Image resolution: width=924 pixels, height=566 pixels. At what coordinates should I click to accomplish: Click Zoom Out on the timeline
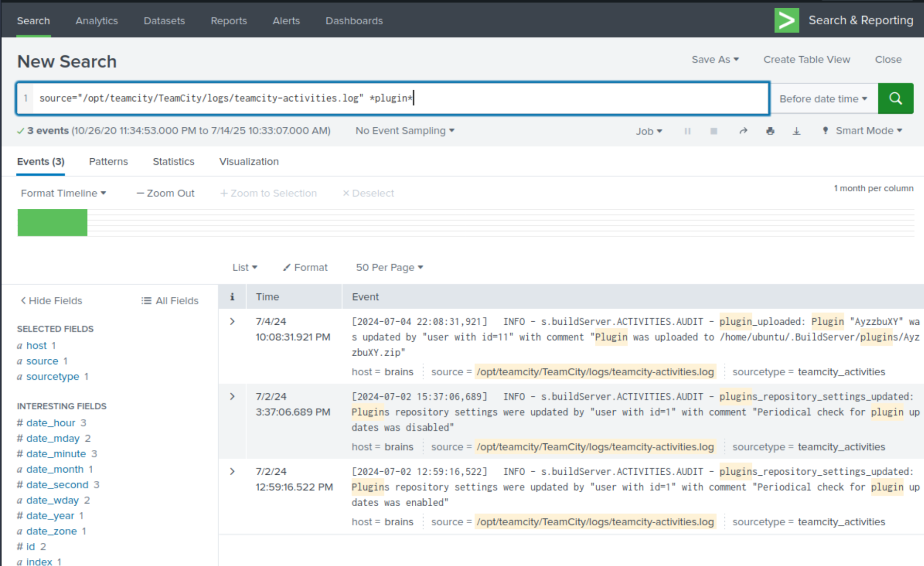[165, 193]
